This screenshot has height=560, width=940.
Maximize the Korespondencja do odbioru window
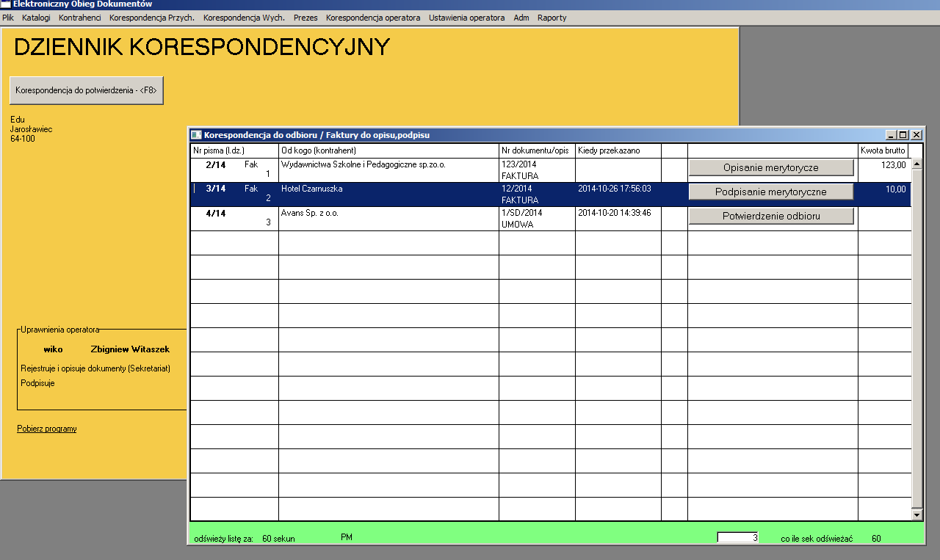pyautogui.click(x=903, y=135)
